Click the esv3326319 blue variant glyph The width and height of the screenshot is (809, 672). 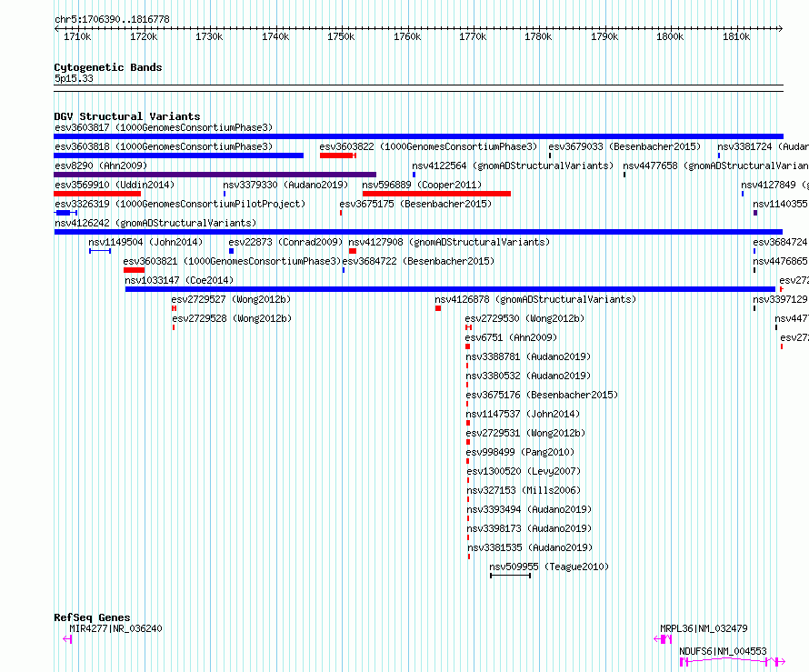click(x=65, y=213)
